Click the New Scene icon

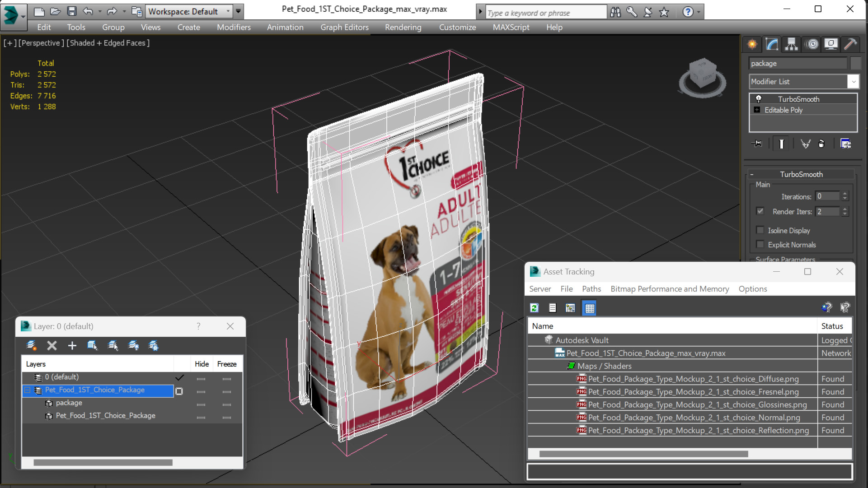39,11
